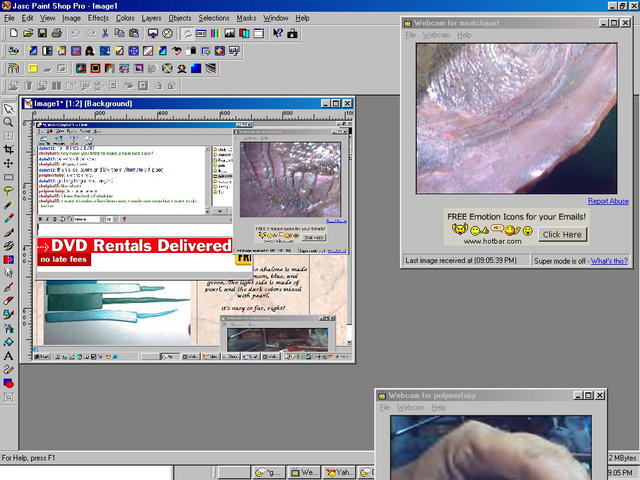Image resolution: width=640 pixels, height=480 pixels.
Task: Click the 'g... taskbar button
Action: tap(267, 473)
